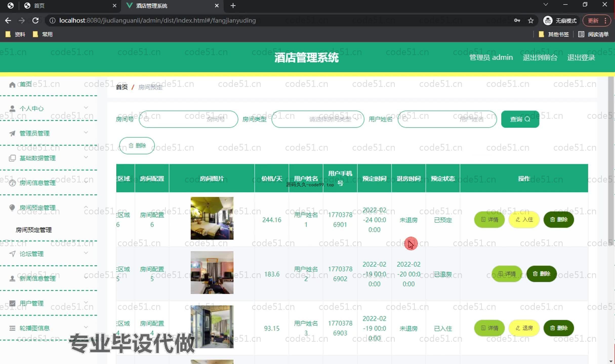The height and width of the screenshot is (364, 615).
Task: Go back using browser back arrow
Action: click(x=8, y=20)
